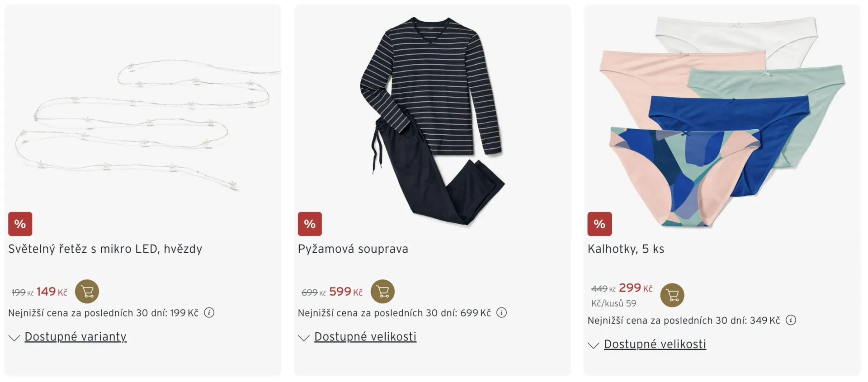
Task: Open price info icon for briefs
Action: pyautogui.click(x=791, y=321)
